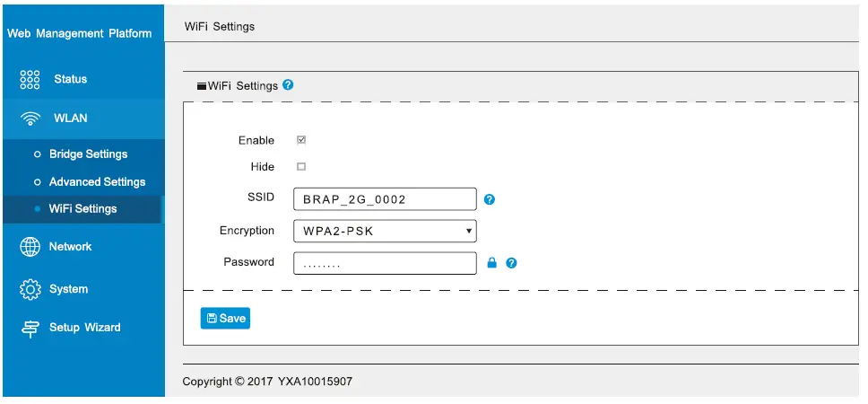Click inside the Password input field
Viewport: 868px width, 404px height.
pyautogui.click(x=384, y=263)
